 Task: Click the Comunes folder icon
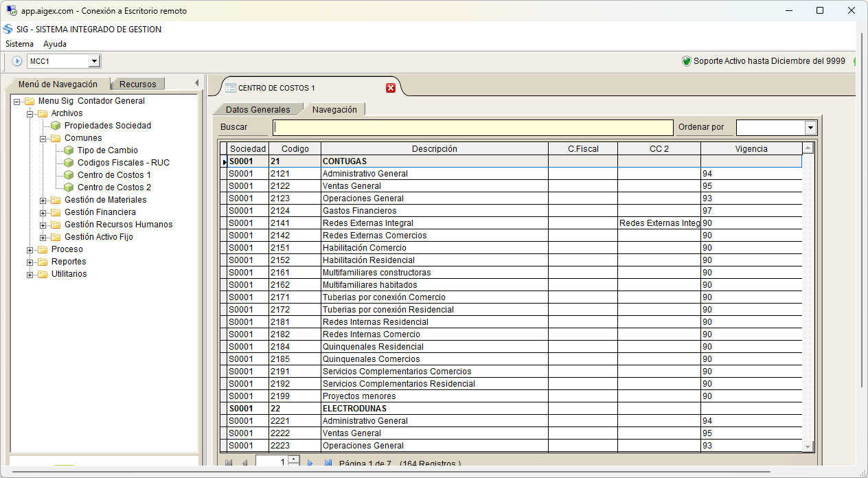click(56, 138)
